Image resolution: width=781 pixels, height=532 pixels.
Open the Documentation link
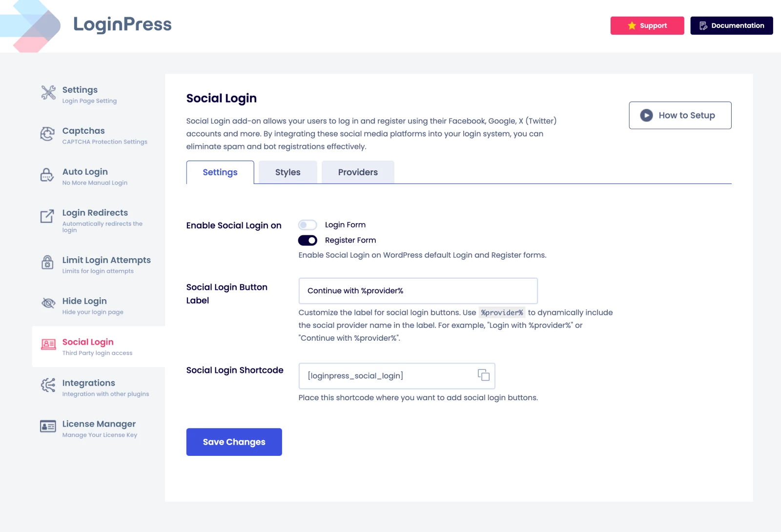click(x=731, y=25)
